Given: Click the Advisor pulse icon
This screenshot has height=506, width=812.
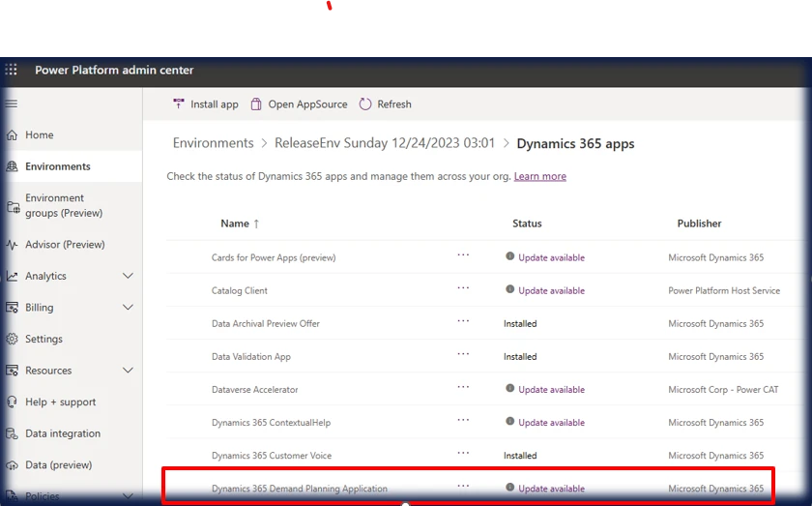Looking at the screenshot, I should click(12, 245).
